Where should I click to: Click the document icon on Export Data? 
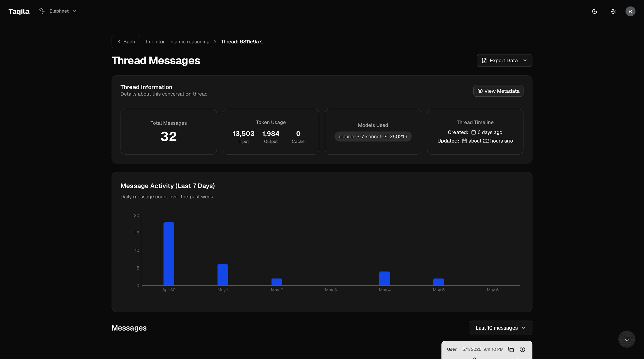[x=484, y=60]
